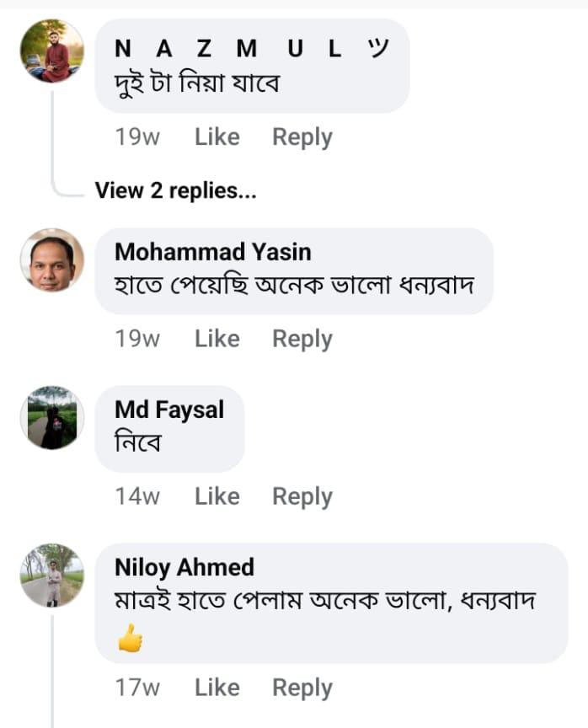Click the 19w timestamp on Mohammad Yasin's comment

coord(137,339)
